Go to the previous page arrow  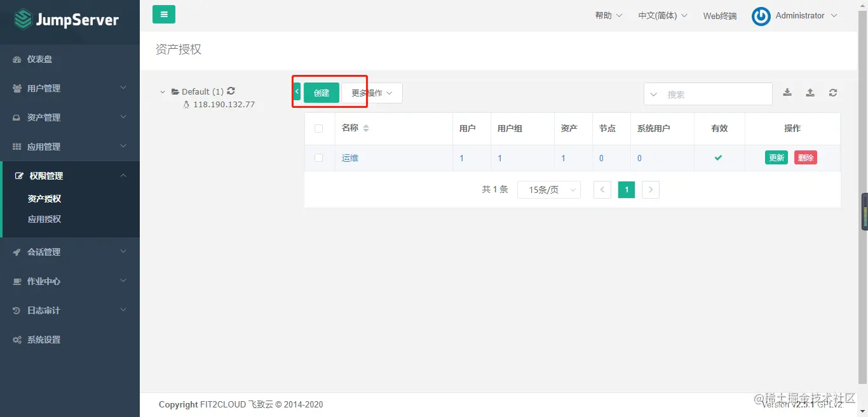602,190
